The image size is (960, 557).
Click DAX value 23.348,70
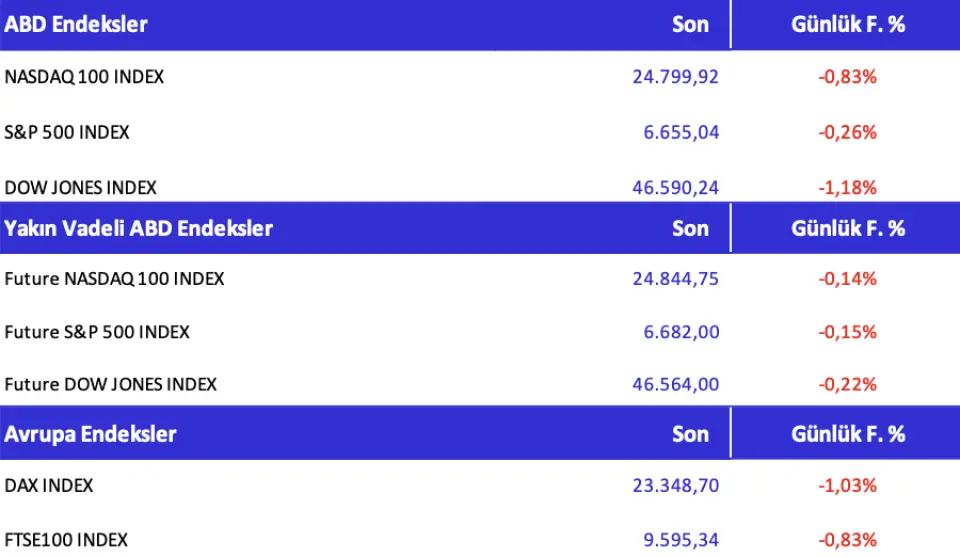tap(675, 485)
